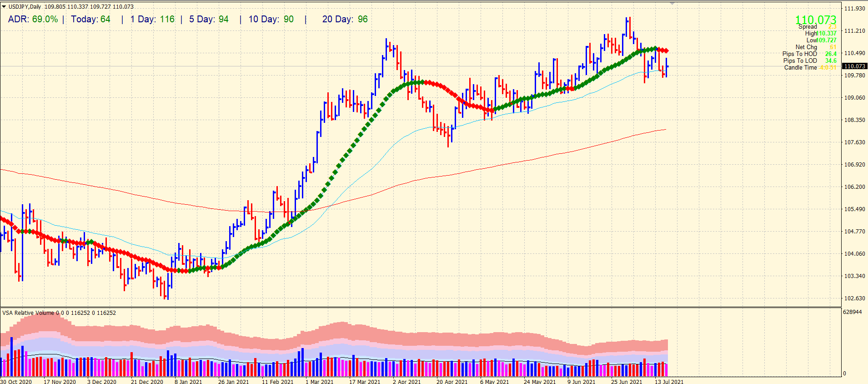Viewport: 868px width, 384px height.
Task: Click the Today: 64 range label
Action: (x=90, y=19)
